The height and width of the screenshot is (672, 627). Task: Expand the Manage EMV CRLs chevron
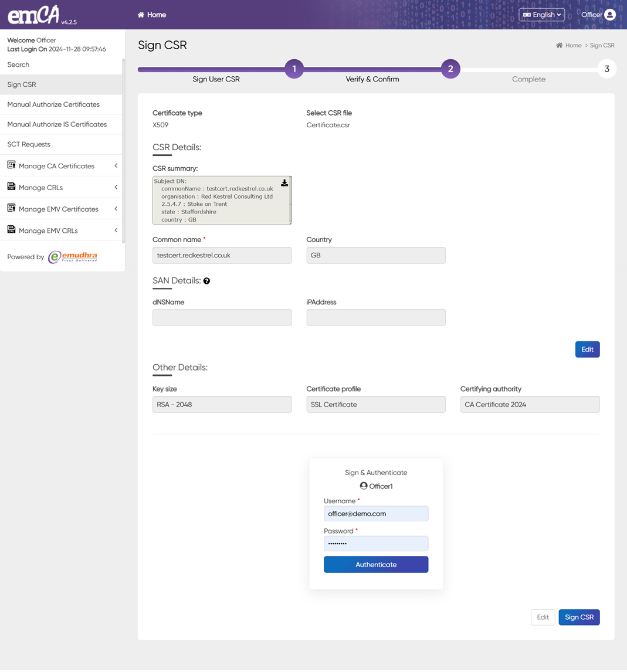pyautogui.click(x=116, y=230)
